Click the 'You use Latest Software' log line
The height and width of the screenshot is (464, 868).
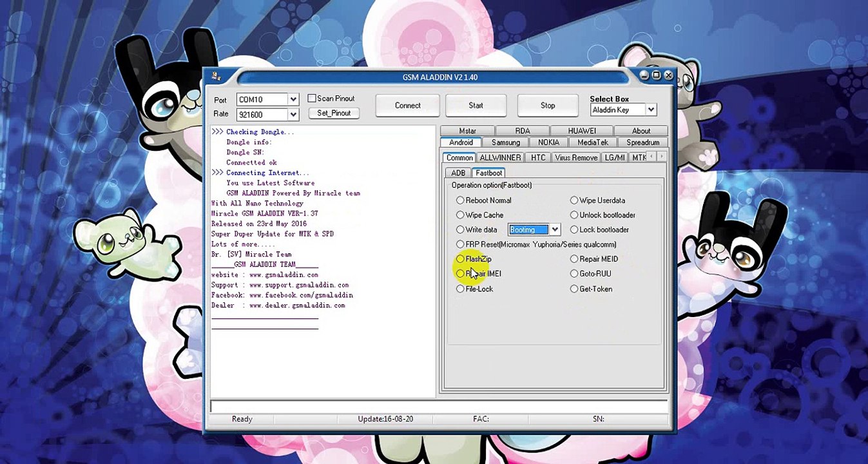(271, 183)
